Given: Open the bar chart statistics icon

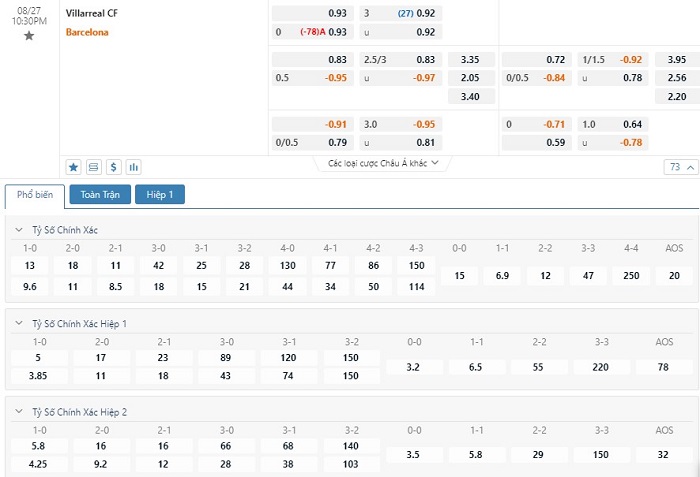Looking at the screenshot, I should 134,167.
